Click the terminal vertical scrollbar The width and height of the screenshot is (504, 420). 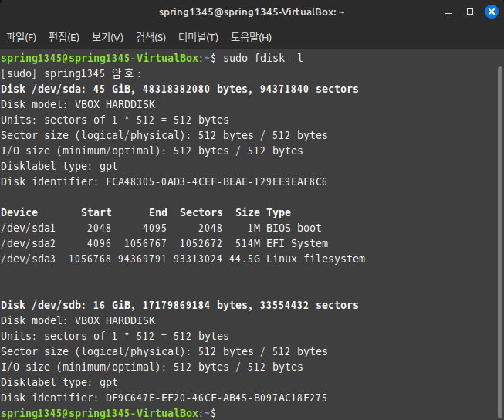[x=500, y=241]
